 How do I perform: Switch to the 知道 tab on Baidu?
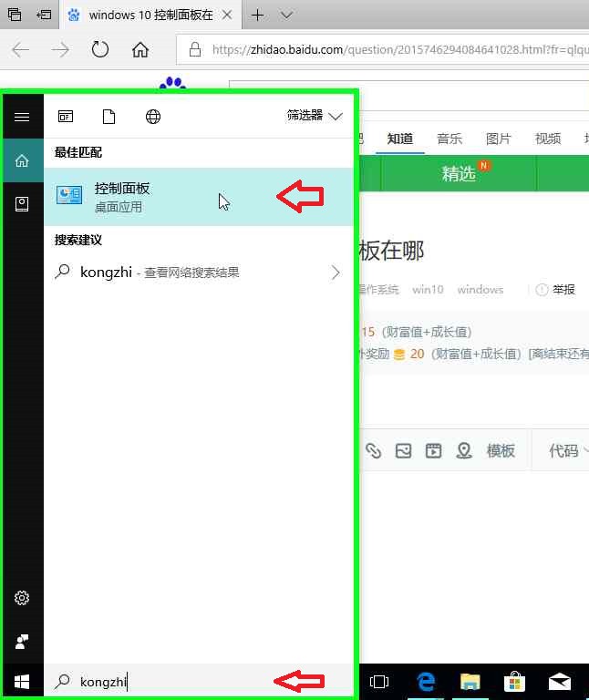pos(400,139)
